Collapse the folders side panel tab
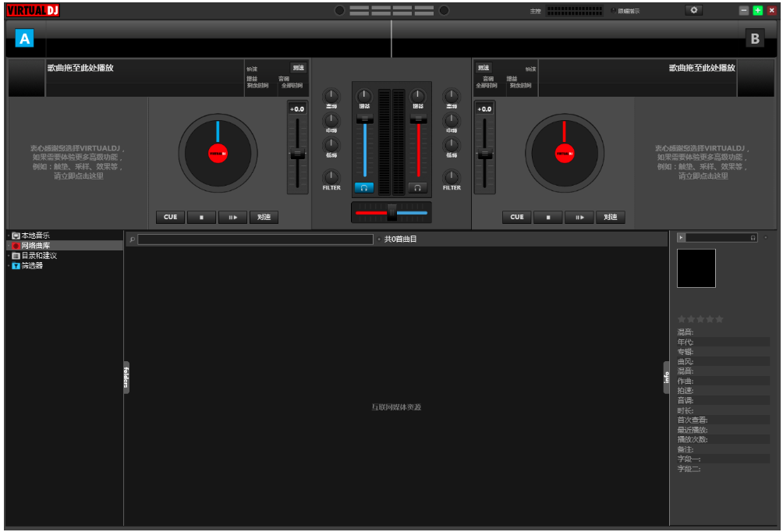The image size is (783, 532). (x=126, y=378)
